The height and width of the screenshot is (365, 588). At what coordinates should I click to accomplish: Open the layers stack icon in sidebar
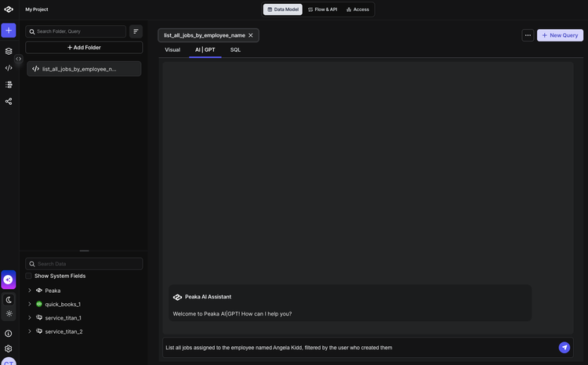[x=9, y=51]
